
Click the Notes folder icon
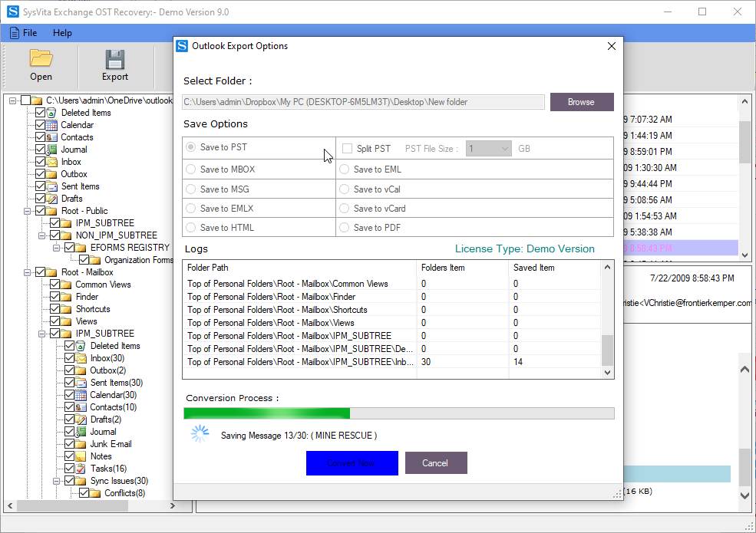pos(81,456)
